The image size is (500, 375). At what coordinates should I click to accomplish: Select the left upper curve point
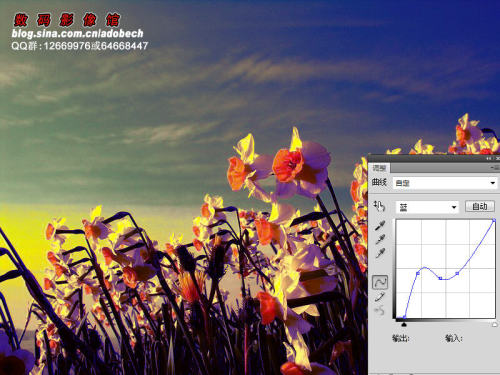tap(418, 273)
